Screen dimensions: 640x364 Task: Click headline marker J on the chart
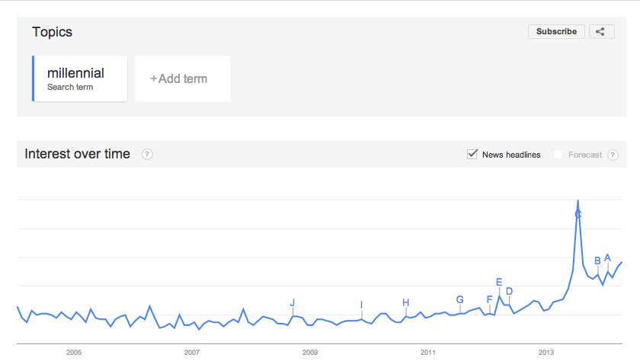point(293,303)
